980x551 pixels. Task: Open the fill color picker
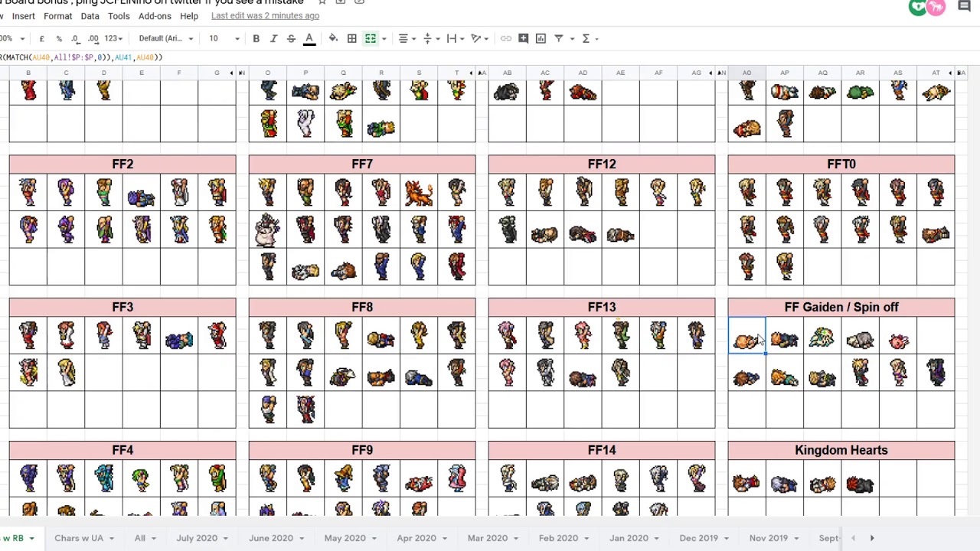point(333,38)
